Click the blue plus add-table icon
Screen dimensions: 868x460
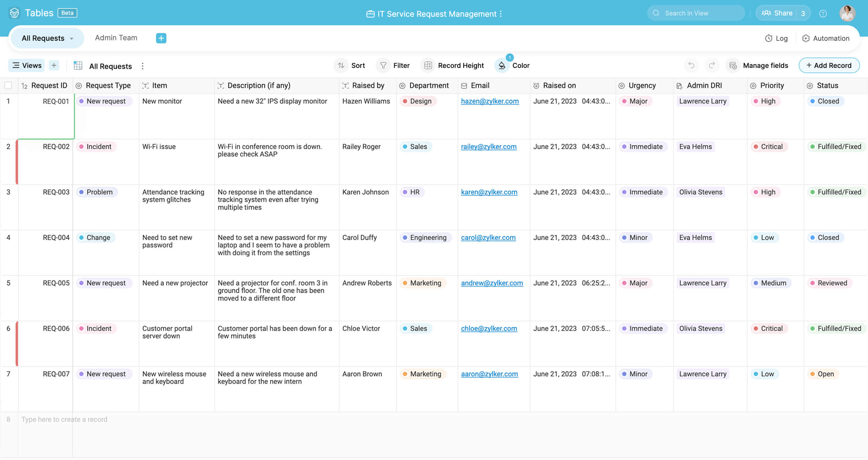point(161,38)
